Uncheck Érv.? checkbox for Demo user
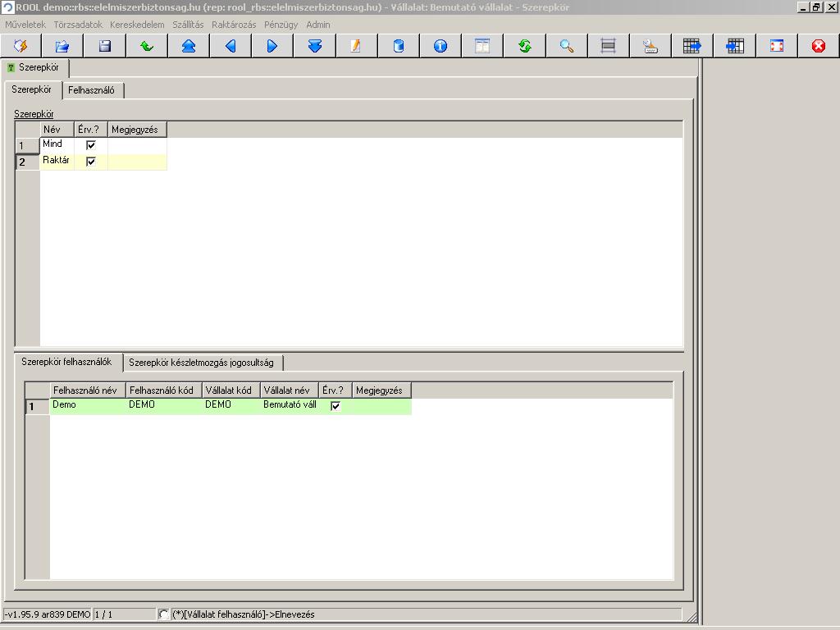Screen dimensions: 840x630 click(x=336, y=406)
